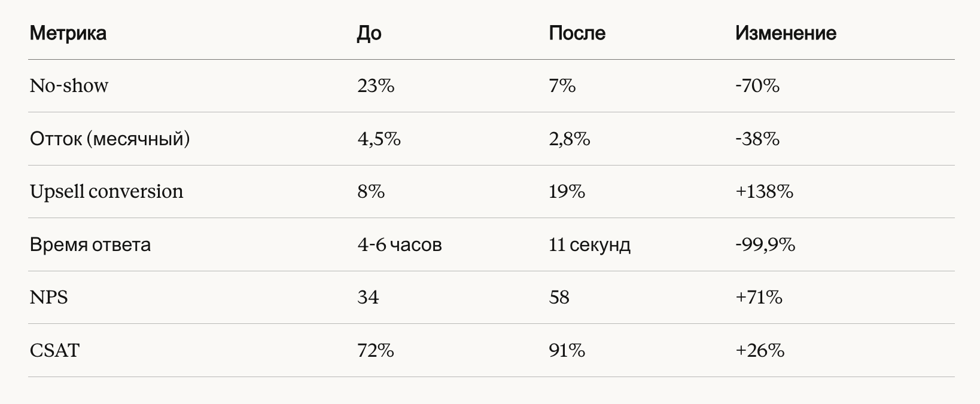Viewport: 980px width, 404px height.
Task: Click the 4,5% churn before value
Action: (379, 139)
